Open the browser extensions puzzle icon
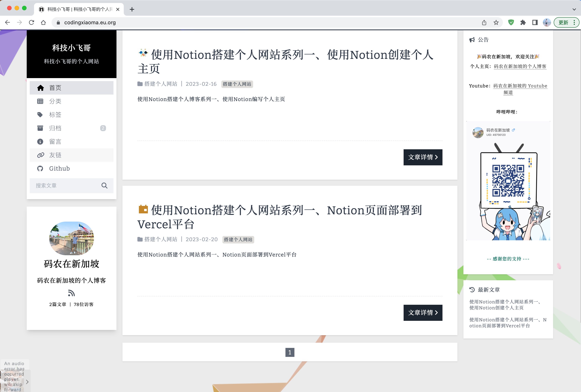Viewport: 581px width, 392px height. pyautogui.click(x=523, y=22)
